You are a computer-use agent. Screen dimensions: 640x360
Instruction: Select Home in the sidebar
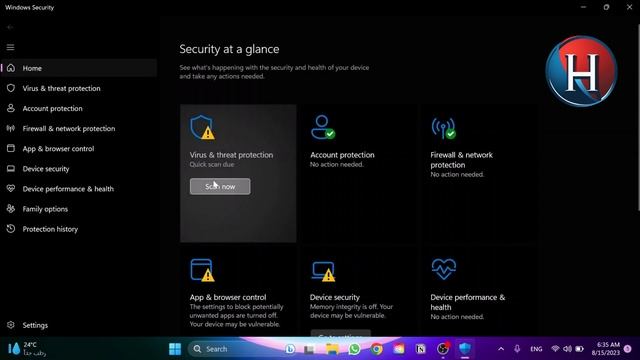click(79, 68)
